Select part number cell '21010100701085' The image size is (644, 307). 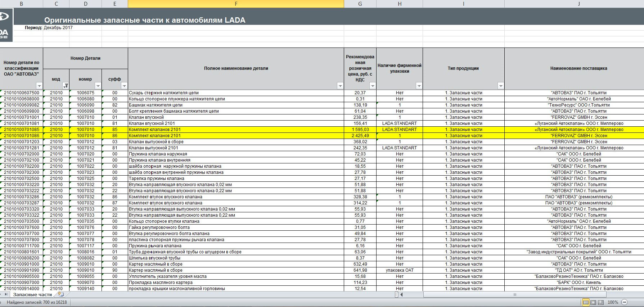[22, 130]
